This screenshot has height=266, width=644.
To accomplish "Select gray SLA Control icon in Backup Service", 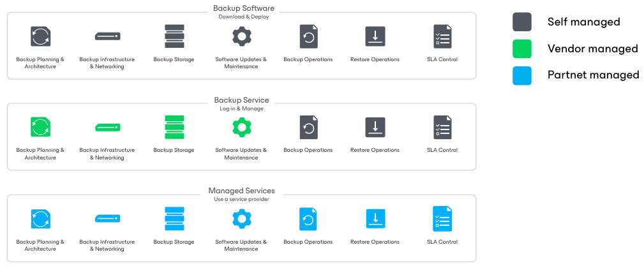I will [442, 128].
